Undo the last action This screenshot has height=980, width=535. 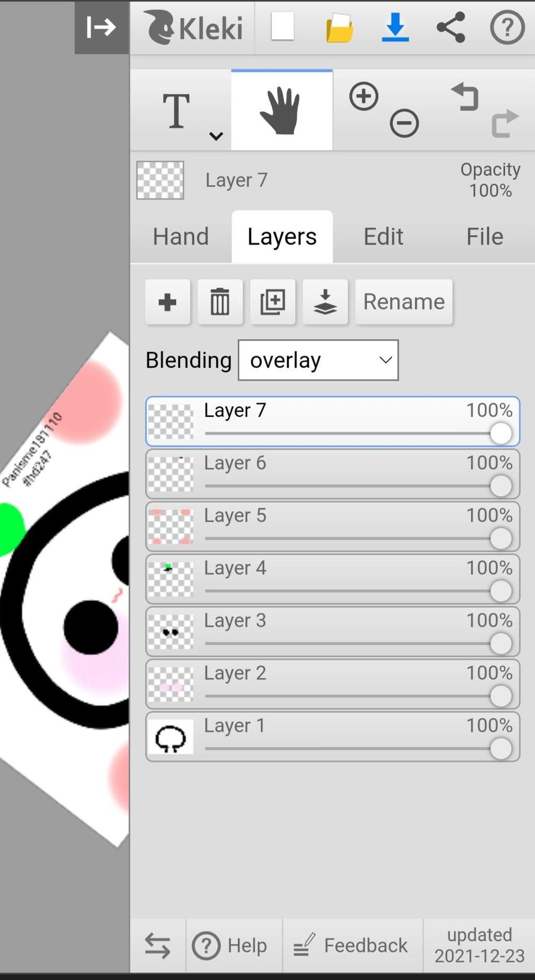click(x=465, y=97)
